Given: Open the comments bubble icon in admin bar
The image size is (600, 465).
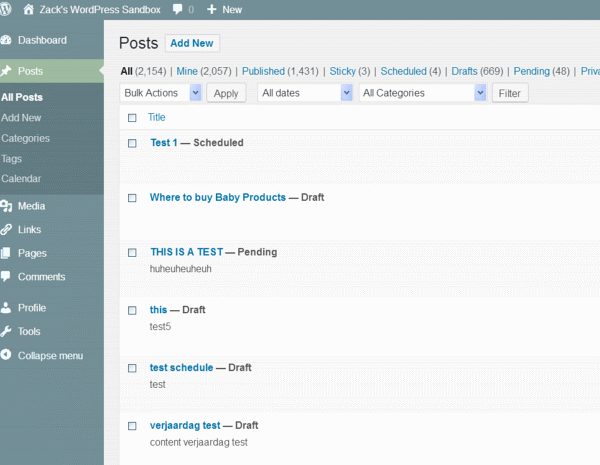Looking at the screenshot, I should click(177, 9).
